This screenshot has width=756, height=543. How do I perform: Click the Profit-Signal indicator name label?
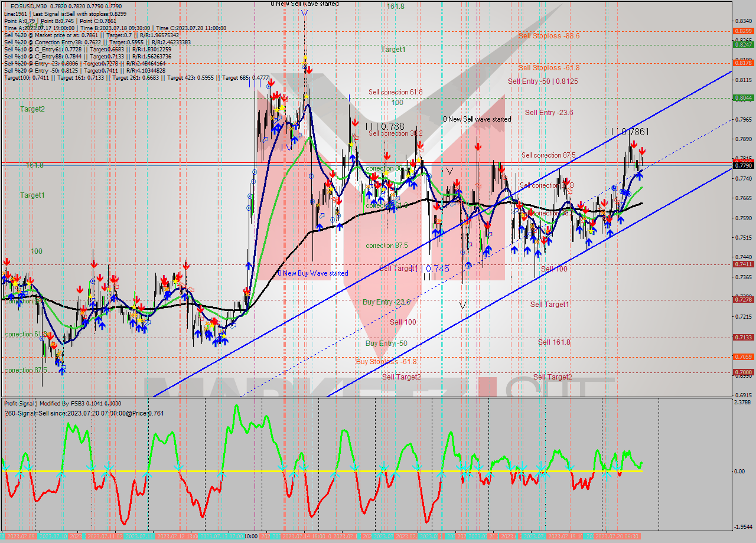20,403
